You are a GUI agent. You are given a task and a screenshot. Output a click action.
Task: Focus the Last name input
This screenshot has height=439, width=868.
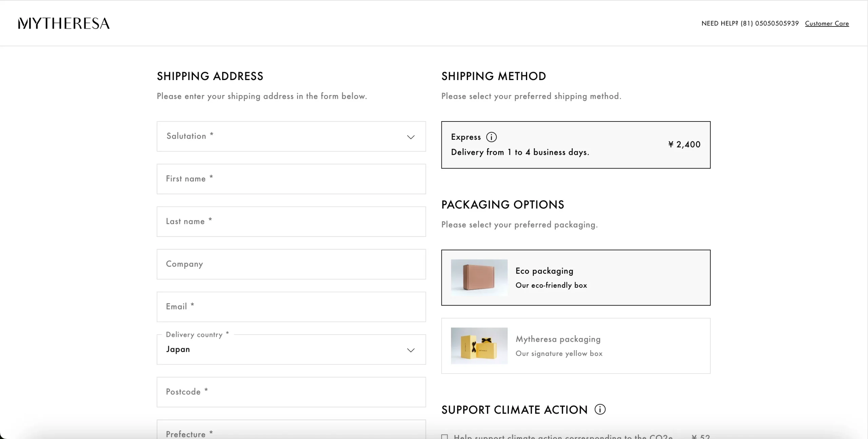click(x=291, y=222)
